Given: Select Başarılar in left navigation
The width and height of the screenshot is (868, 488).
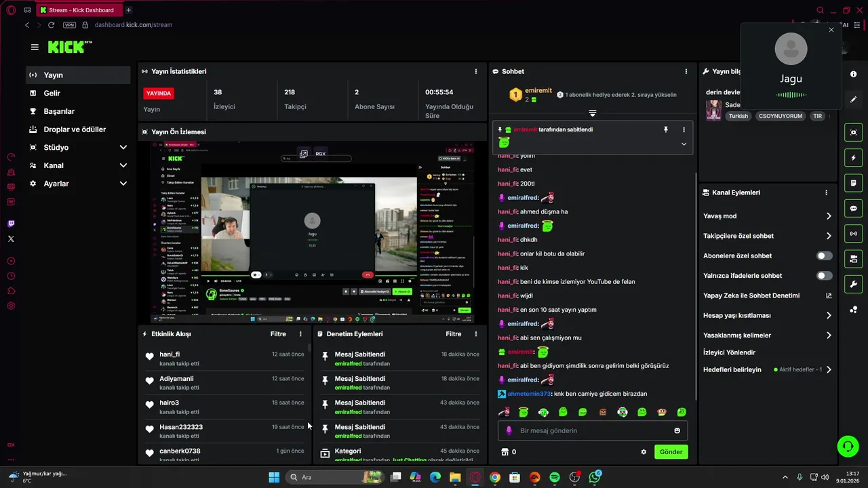Looking at the screenshot, I should click(79, 111).
